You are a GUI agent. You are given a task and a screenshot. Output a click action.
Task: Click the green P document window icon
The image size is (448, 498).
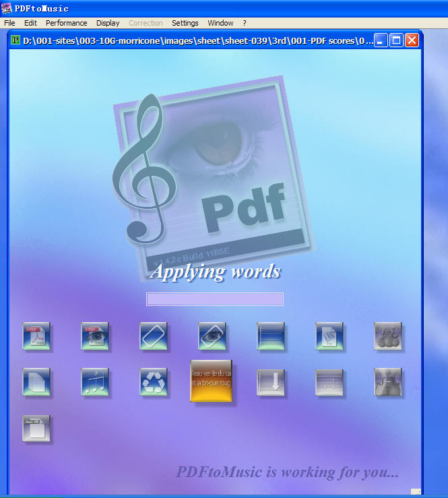click(15, 40)
